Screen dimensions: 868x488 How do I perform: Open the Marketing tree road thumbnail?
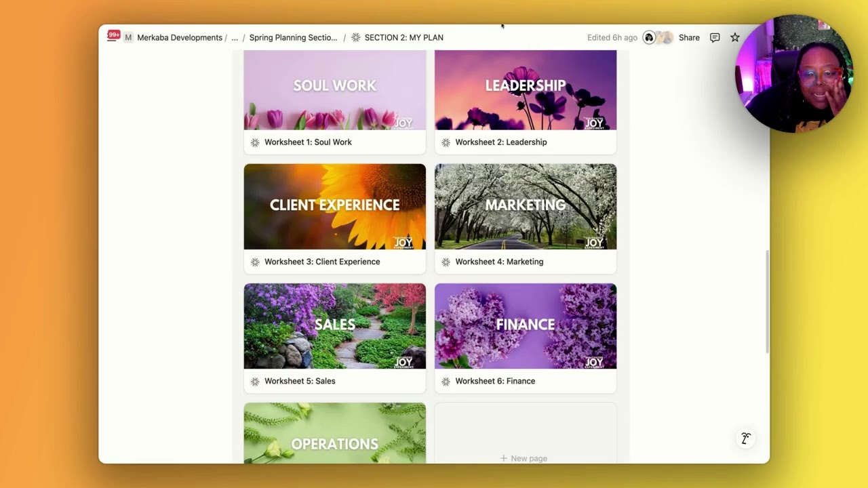pos(526,207)
